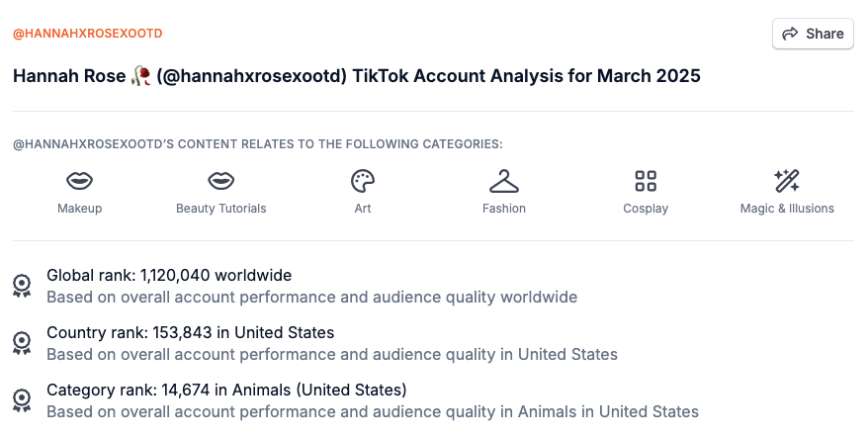Click the Country rank award icon
The height and width of the screenshot is (437, 868).
pyautogui.click(x=22, y=343)
